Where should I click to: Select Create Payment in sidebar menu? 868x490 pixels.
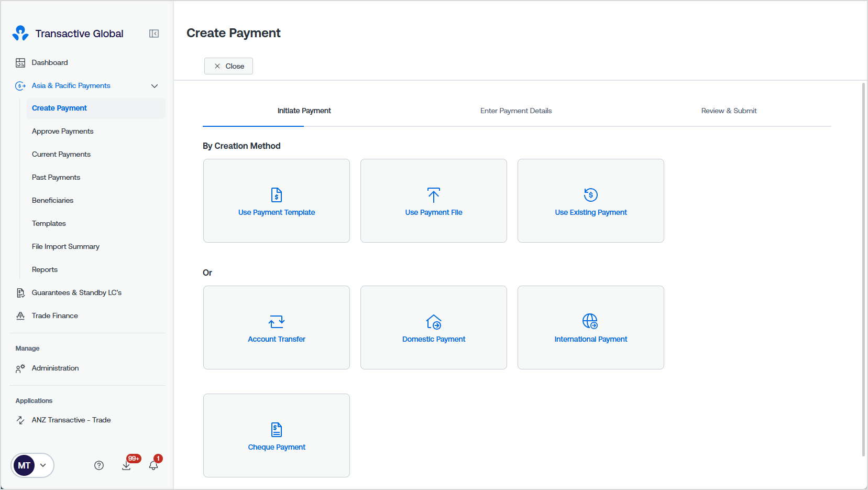pyautogui.click(x=96, y=108)
